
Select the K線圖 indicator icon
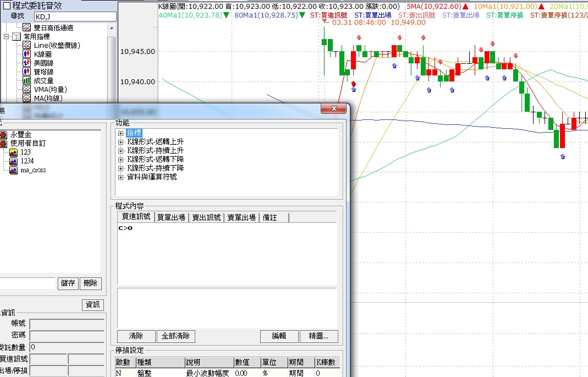pyautogui.click(x=26, y=54)
